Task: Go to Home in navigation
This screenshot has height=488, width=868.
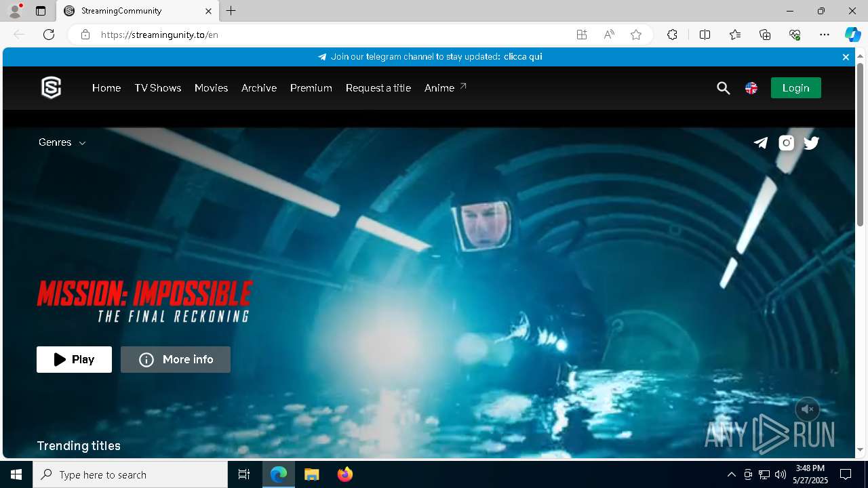Action: [106, 88]
